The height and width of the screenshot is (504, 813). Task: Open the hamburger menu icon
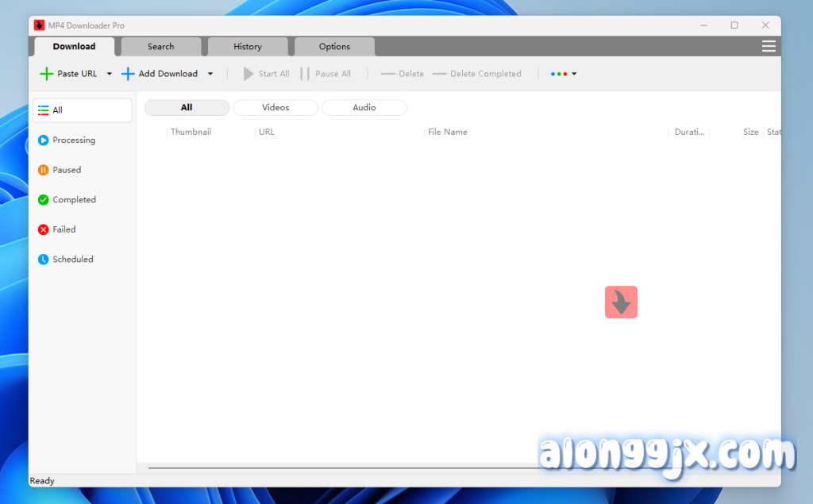tap(769, 47)
